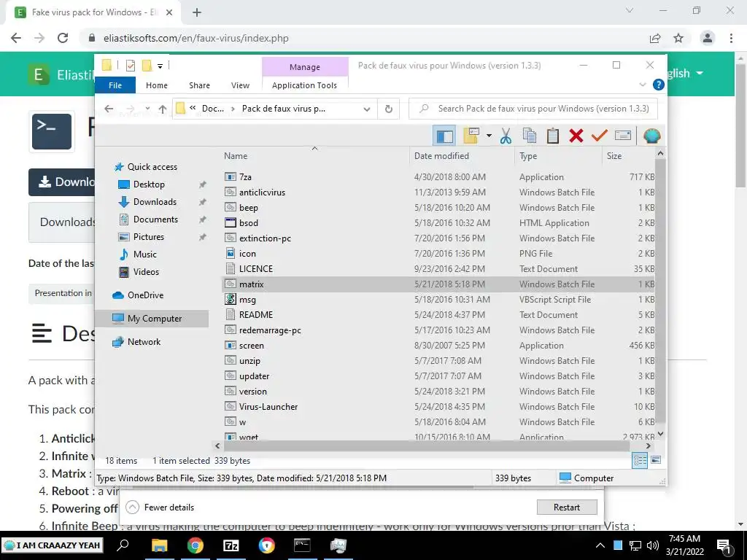Open Chrome three-dot menu
Screen dimensions: 747x560
click(x=731, y=38)
